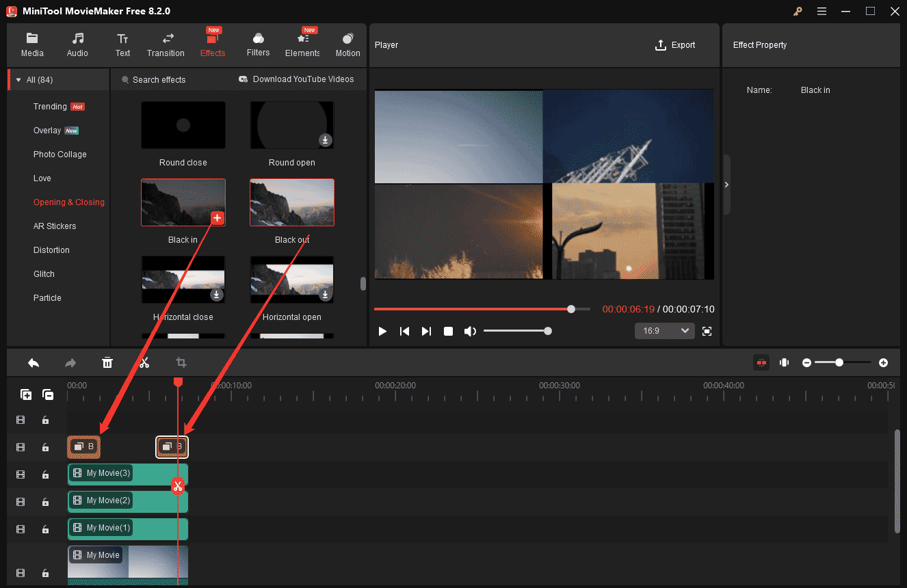Screen dimensions: 907x588
Task: Open the Motion tab
Action: [x=347, y=45]
